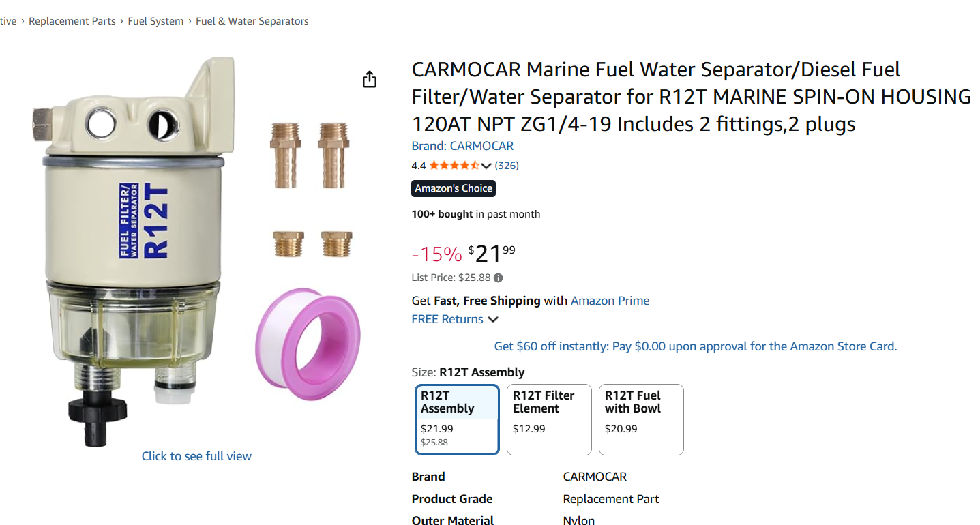Click the share icon above product image
Viewport: 980px width, 525px height.
tap(369, 80)
